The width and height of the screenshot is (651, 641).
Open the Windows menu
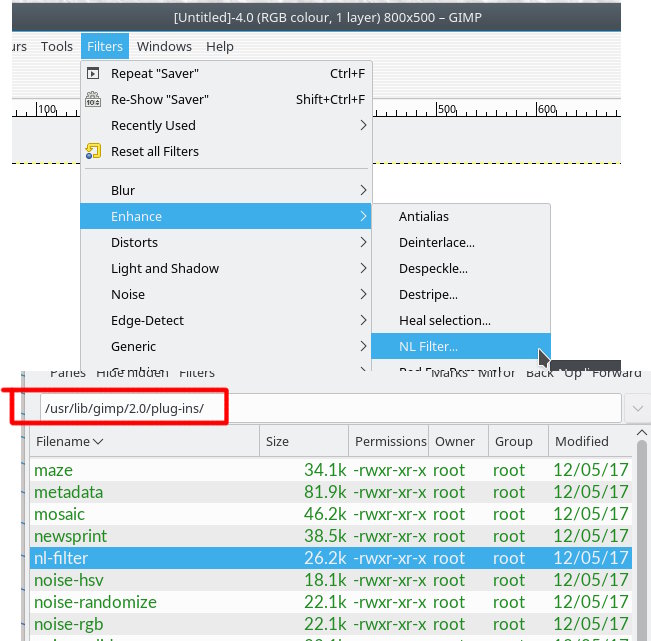pyautogui.click(x=164, y=46)
